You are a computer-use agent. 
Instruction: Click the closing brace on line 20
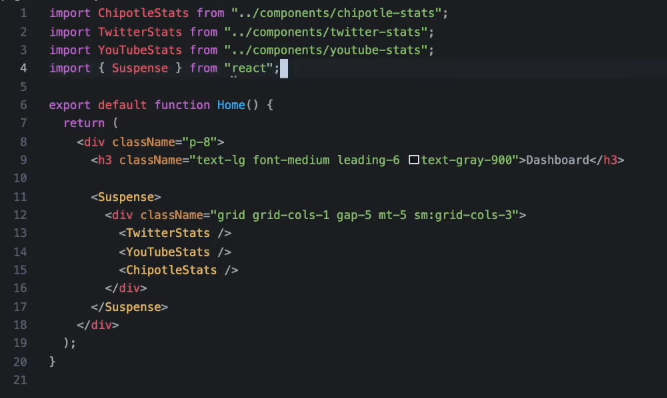(x=52, y=362)
